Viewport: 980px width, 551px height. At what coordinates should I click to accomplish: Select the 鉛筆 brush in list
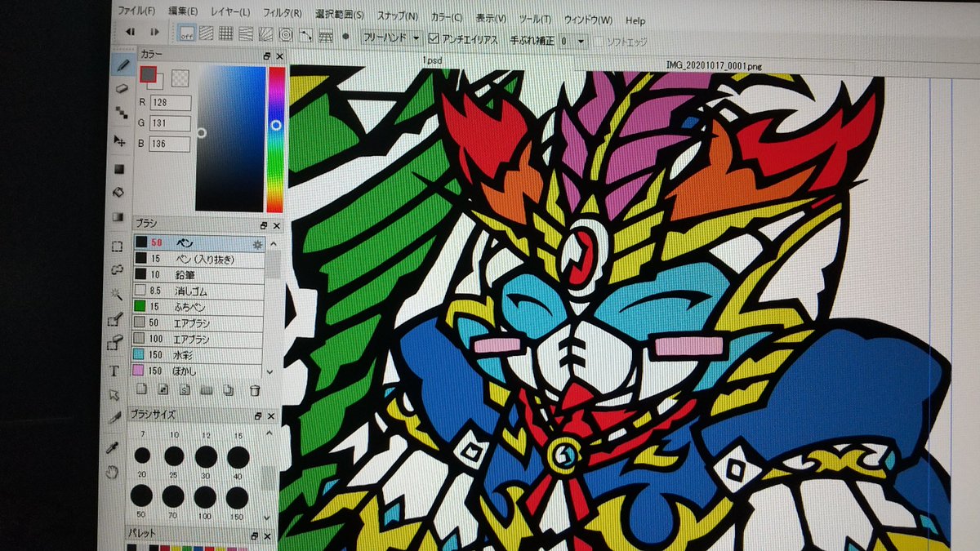tap(199, 274)
